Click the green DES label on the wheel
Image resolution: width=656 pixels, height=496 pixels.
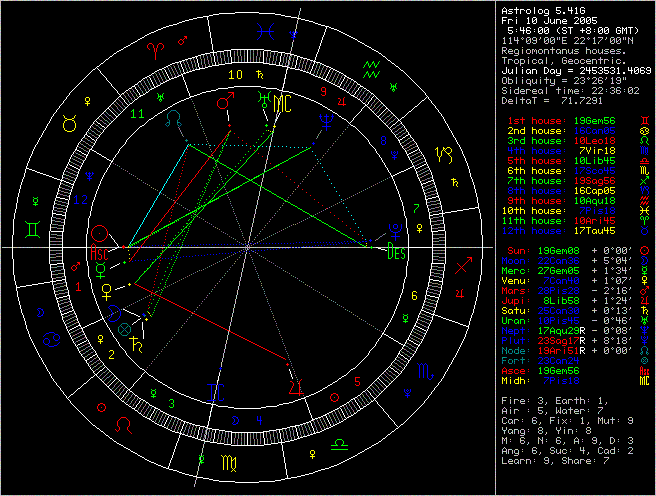[x=396, y=252]
